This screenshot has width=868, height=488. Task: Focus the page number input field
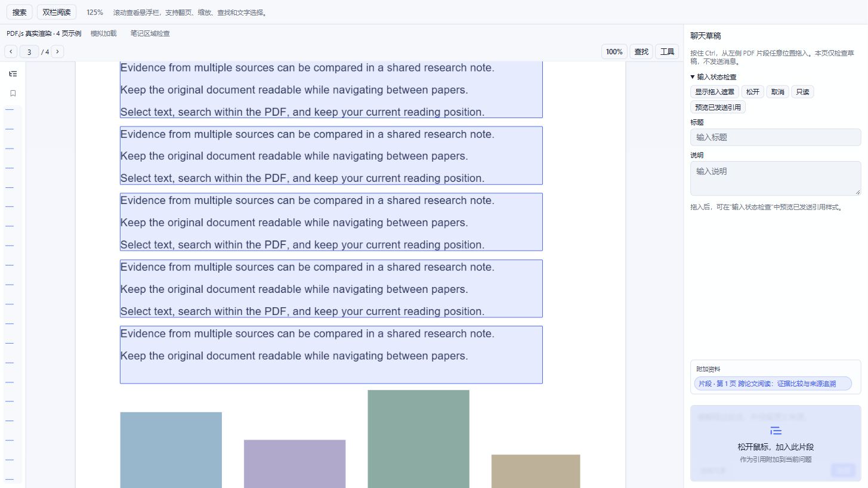[29, 52]
